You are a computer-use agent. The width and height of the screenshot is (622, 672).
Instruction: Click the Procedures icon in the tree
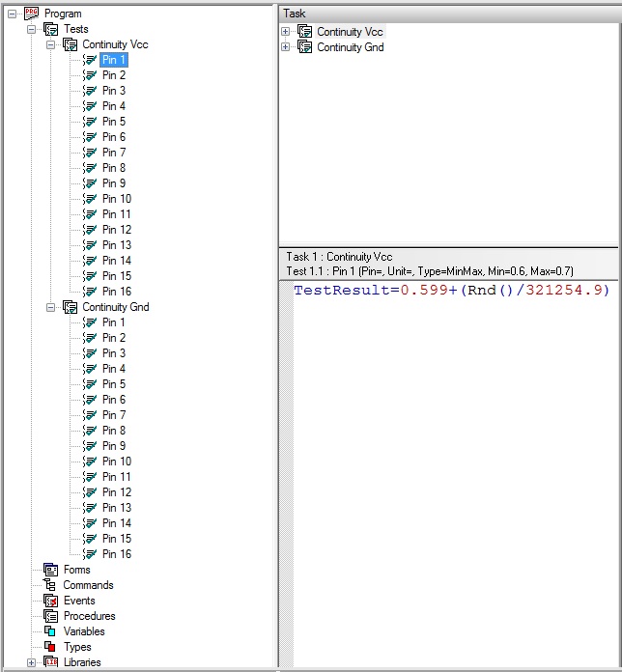click(50, 616)
